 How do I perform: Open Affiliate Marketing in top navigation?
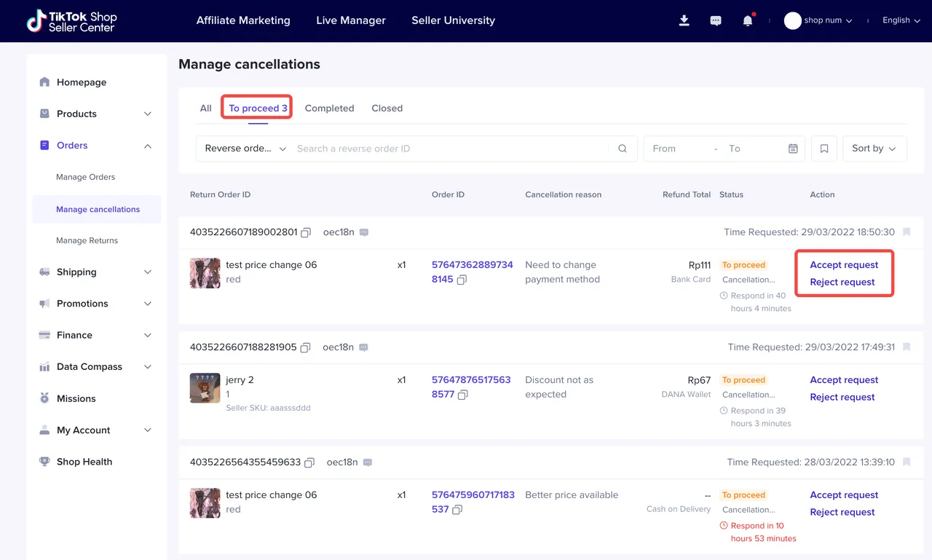tap(243, 20)
